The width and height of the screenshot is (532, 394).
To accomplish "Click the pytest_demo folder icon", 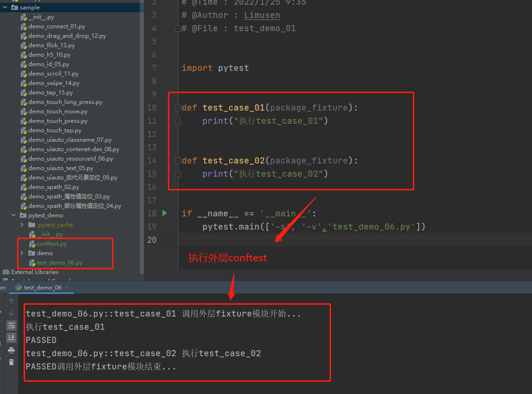I will point(23,215).
